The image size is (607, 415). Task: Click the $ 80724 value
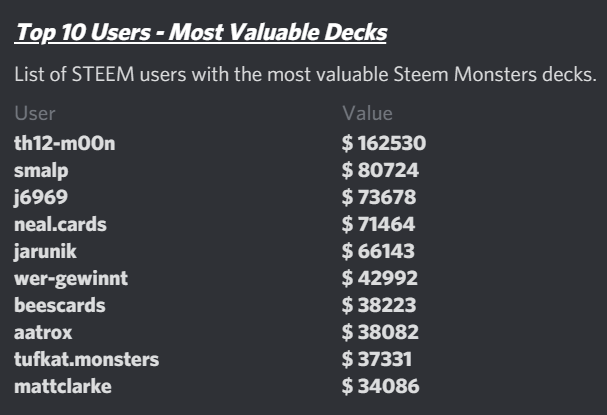pyautogui.click(x=380, y=170)
